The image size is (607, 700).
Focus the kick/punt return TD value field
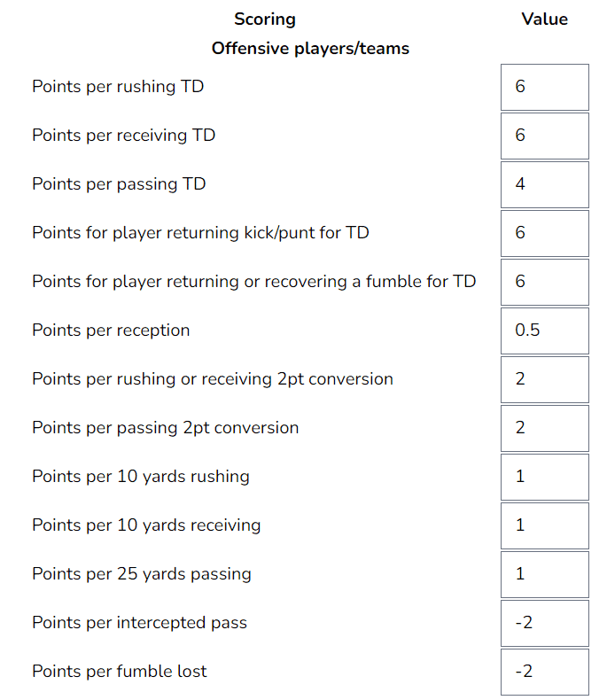pos(544,233)
